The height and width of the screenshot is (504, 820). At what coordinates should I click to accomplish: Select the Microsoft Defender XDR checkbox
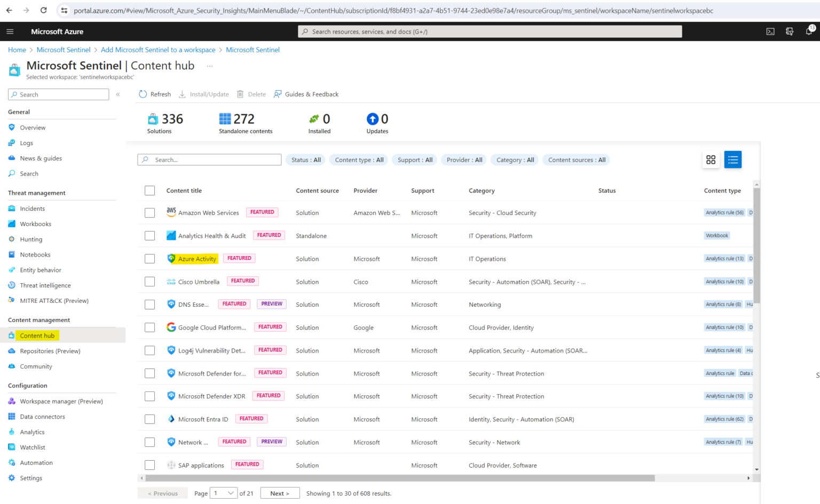(x=150, y=396)
